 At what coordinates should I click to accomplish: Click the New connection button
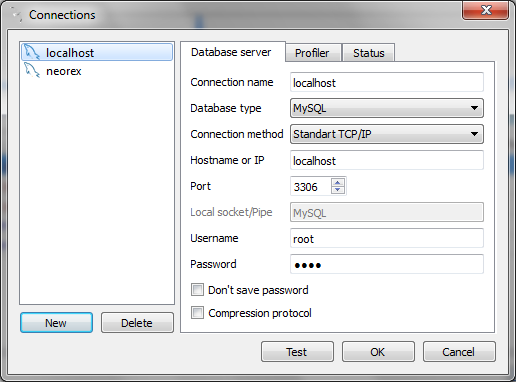click(x=56, y=323)
